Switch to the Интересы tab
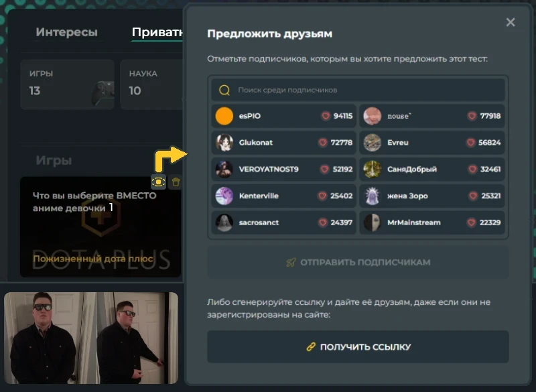This screenshot has height=392, width=536. [66, 32]
